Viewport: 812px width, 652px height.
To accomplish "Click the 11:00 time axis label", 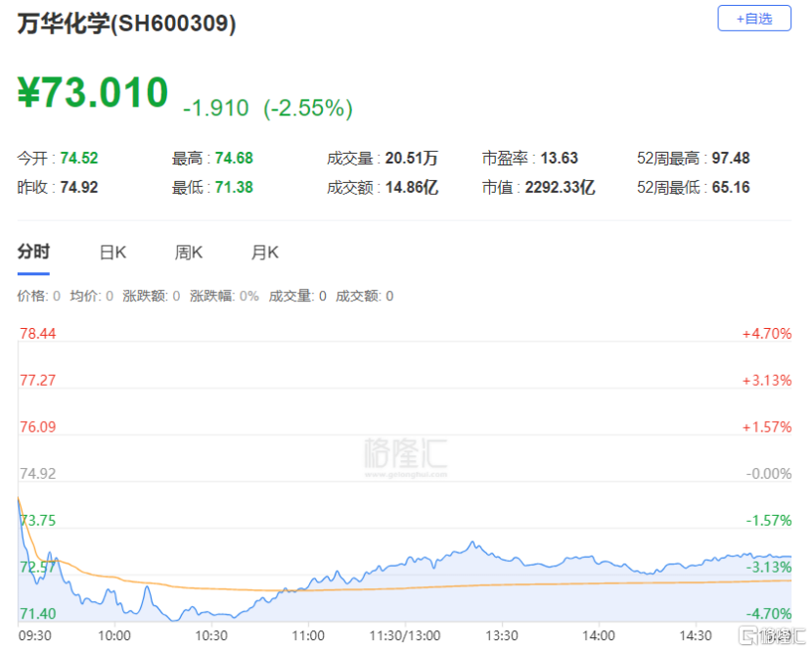I will pyautogui.click(x=308, y=636).
